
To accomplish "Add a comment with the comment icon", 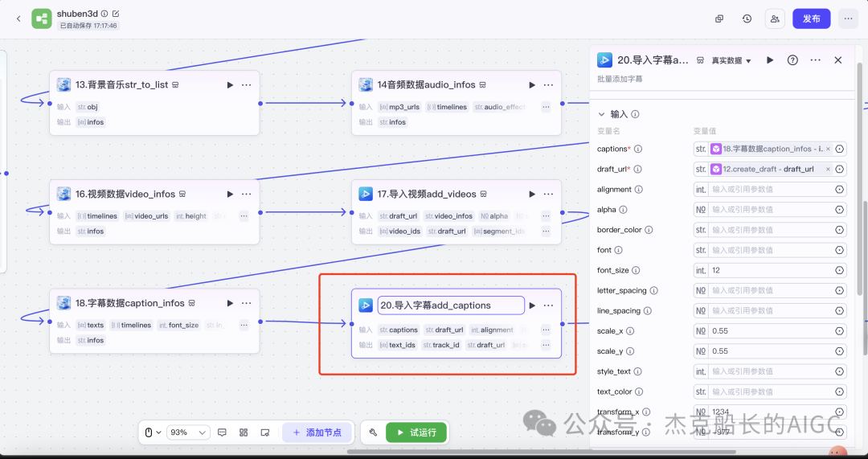I will click(222, 432).
